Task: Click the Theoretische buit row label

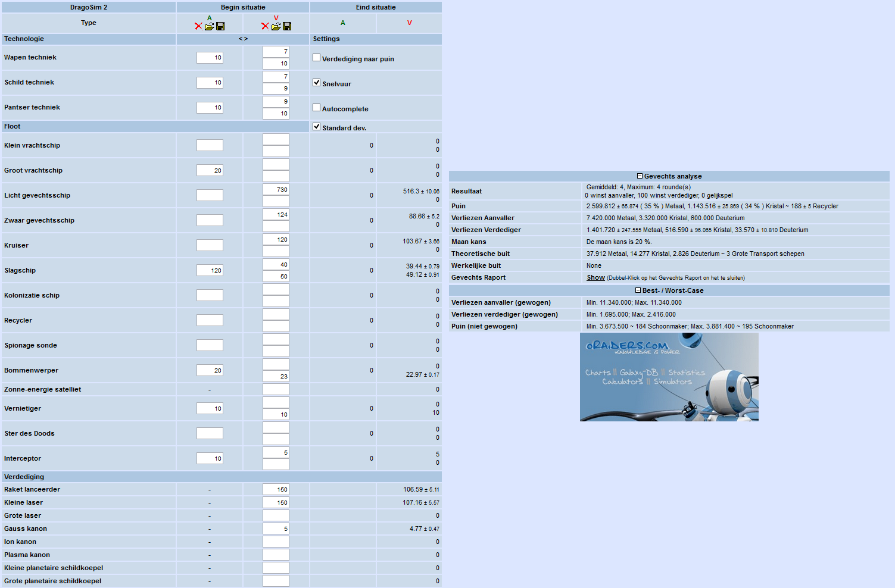Action: (x=481, y=254)
